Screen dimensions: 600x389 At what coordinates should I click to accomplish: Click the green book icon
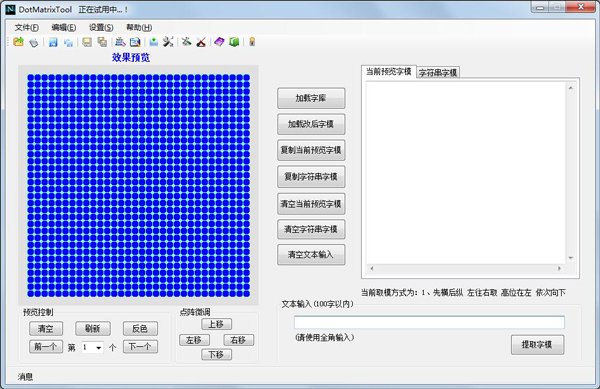pyautogui.click(x=234, y=42)
